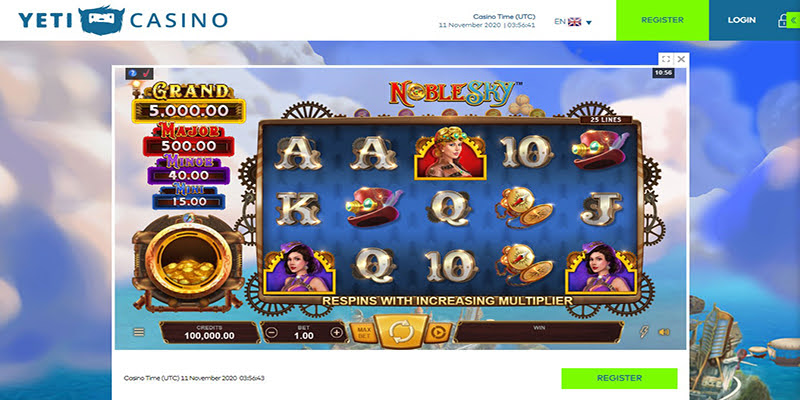Expand the green side panel arrow
800x400 pixels.
point(794,20)
